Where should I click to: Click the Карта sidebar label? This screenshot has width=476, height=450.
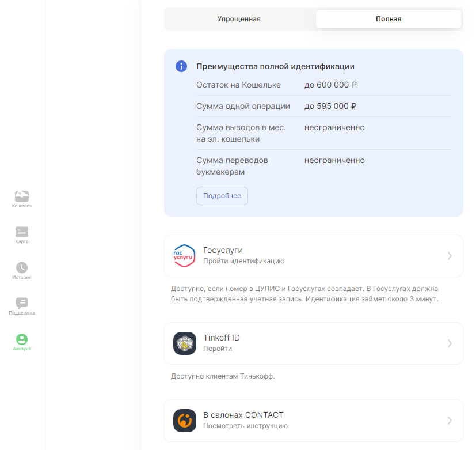click(22, 241)
